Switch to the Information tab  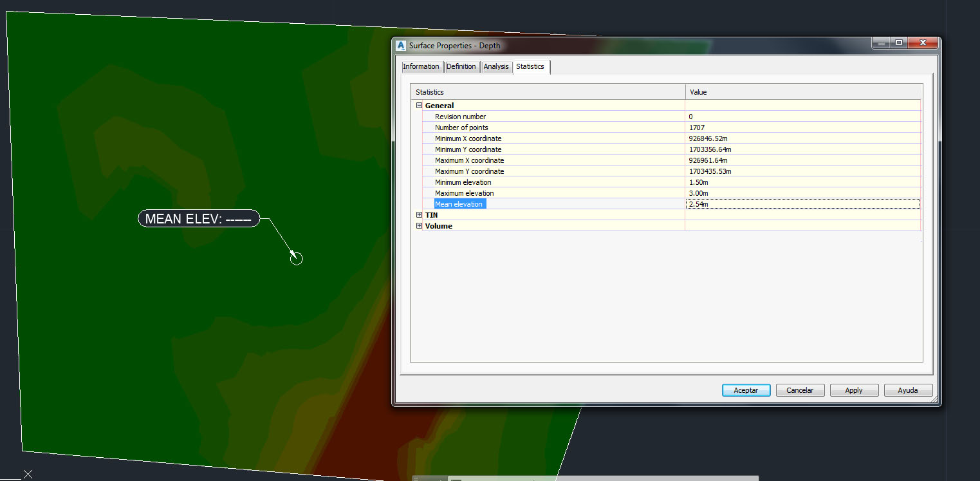(x=421, y=66)
